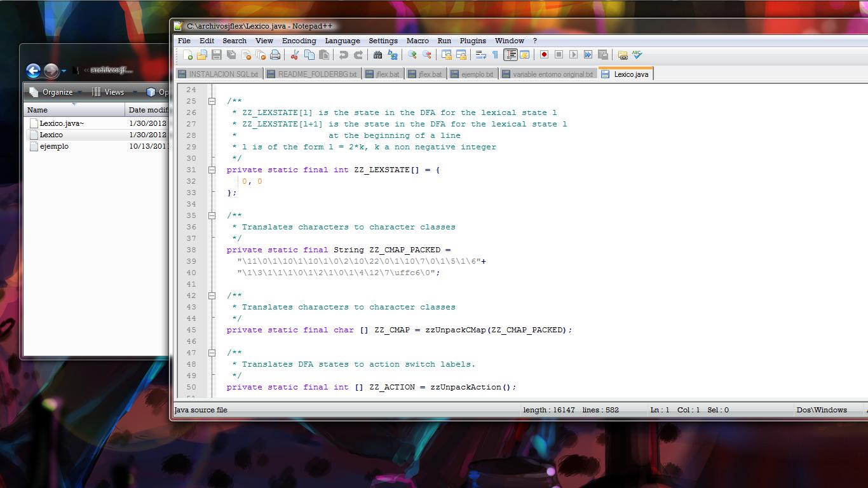Image resolution: width=868 pixels, height=488 pixels.
Task: Toggle show all characters paragraph mark
Action: click(496, 56)
